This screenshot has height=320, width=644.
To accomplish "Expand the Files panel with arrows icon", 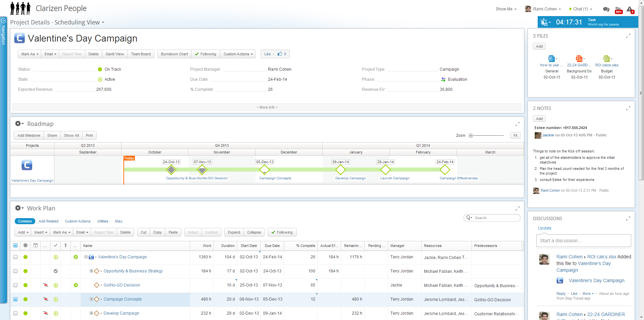I will click(x=628, y=36).
